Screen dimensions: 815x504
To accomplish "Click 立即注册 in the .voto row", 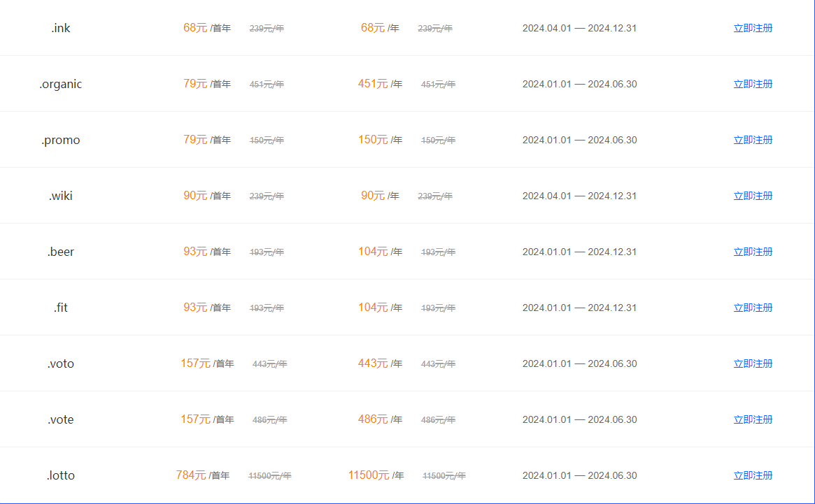I will coord(753,363).
